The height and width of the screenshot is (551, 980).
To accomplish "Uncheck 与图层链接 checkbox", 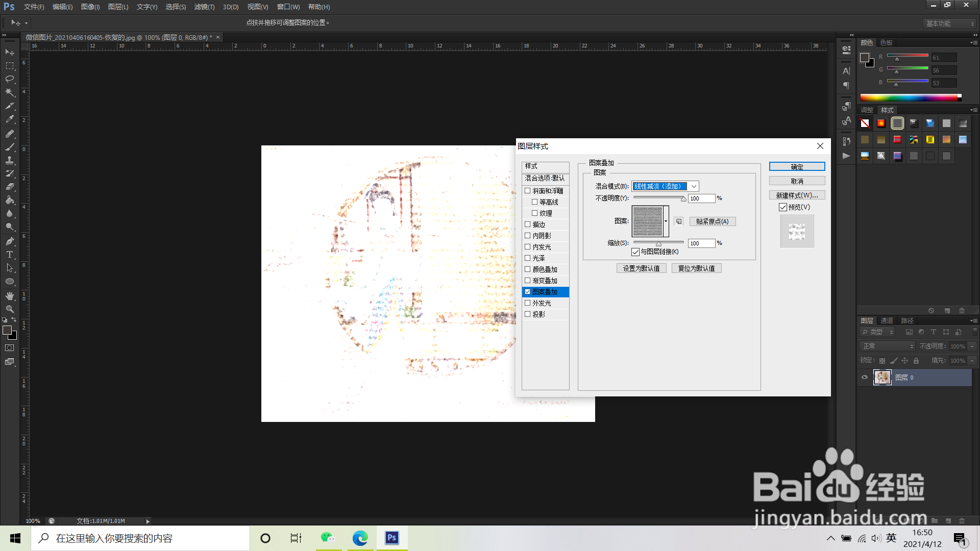I will pyautogui.click(x=635, y=252).
